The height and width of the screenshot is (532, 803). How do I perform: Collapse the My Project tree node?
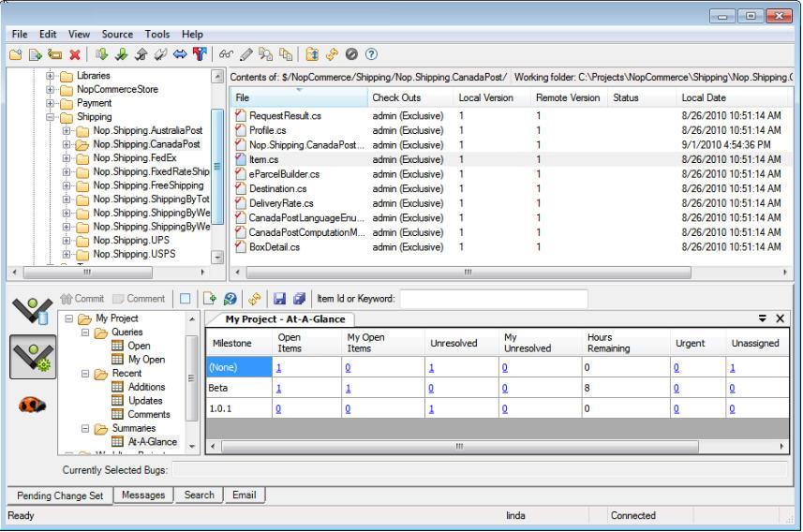click(68, 318)
